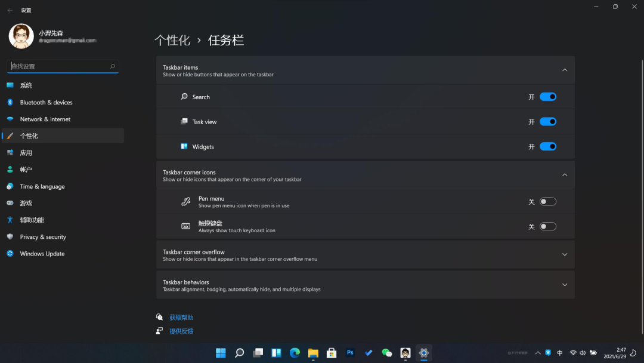The image size is (644, 363).
Task: Click the user profile avatar
Action: 21,36
